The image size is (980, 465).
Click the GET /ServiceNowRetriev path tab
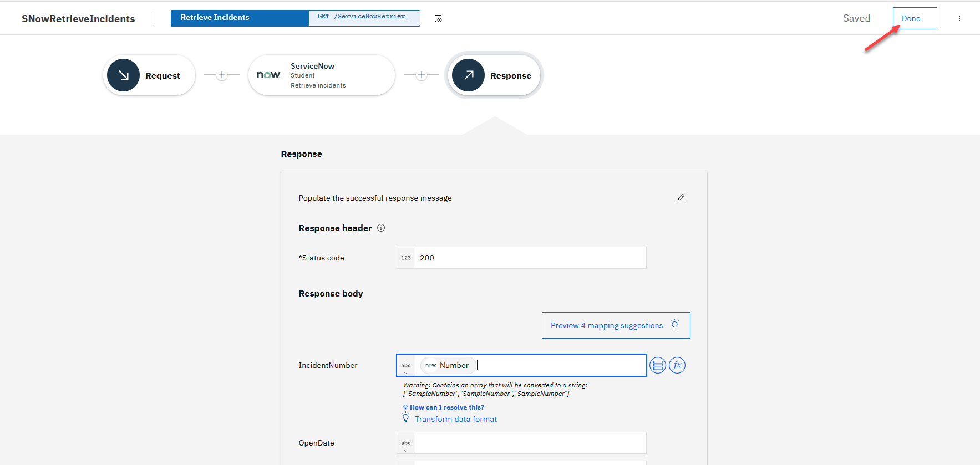click(x=364, y=18)
